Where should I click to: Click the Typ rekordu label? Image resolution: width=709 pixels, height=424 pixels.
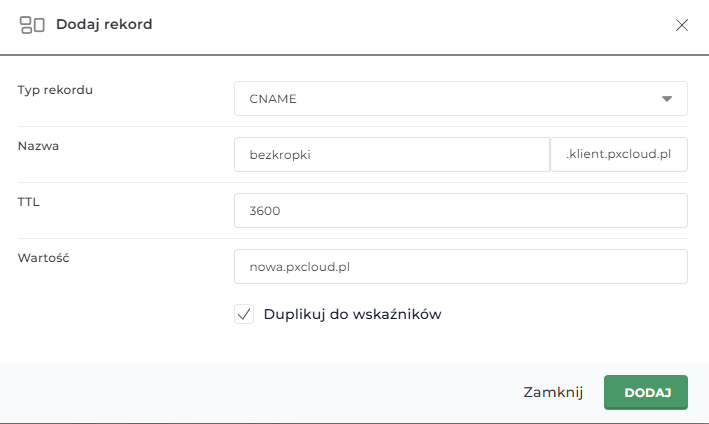62,90
